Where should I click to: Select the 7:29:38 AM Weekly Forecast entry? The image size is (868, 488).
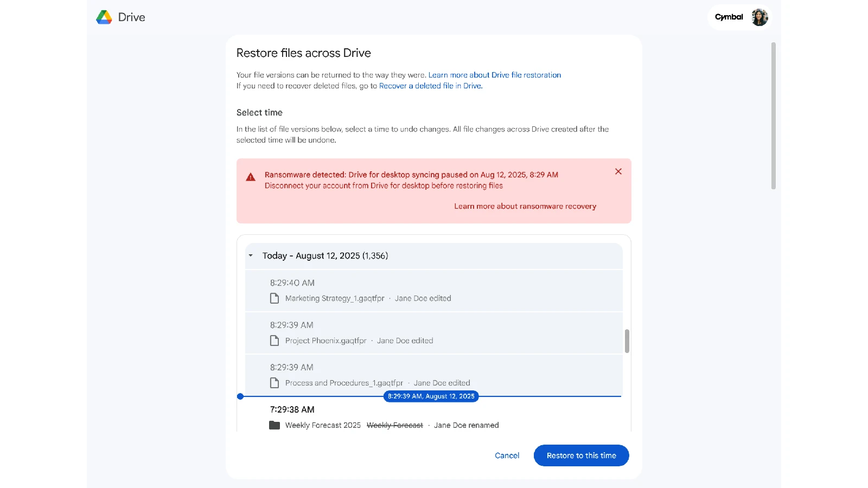pos(433,417)
